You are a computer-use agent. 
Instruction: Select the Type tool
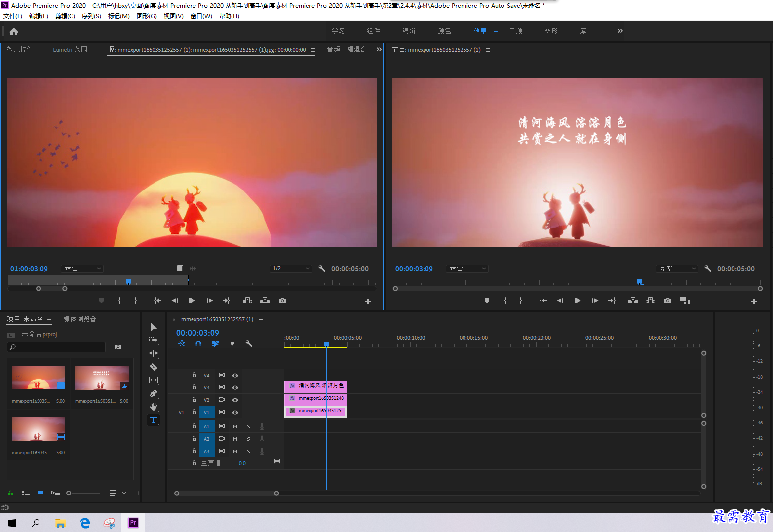click(x=154, y=420)
